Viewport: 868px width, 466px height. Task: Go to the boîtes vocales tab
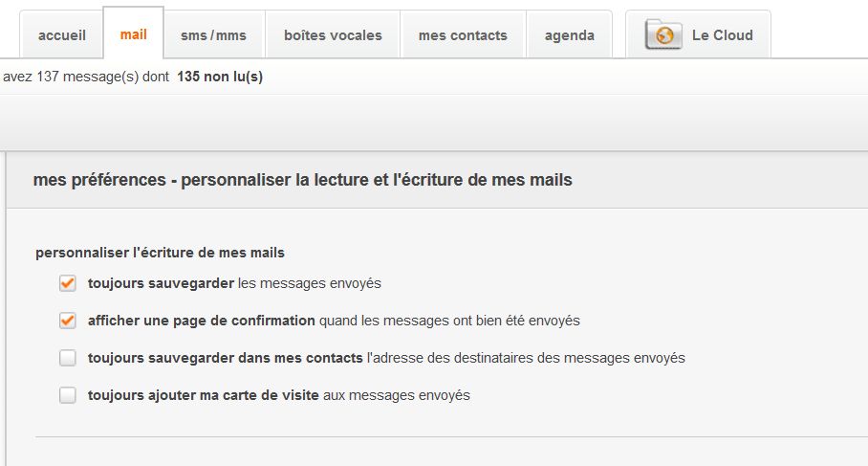coord(333,35)
